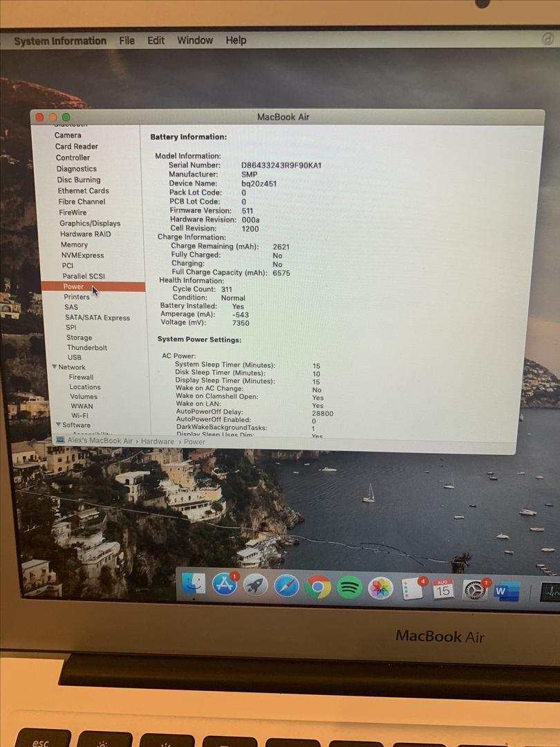Open the Help menu

(236, 41)
